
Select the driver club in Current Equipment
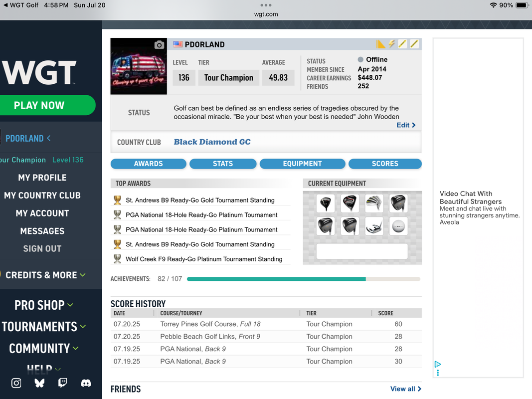pos(326,203)
